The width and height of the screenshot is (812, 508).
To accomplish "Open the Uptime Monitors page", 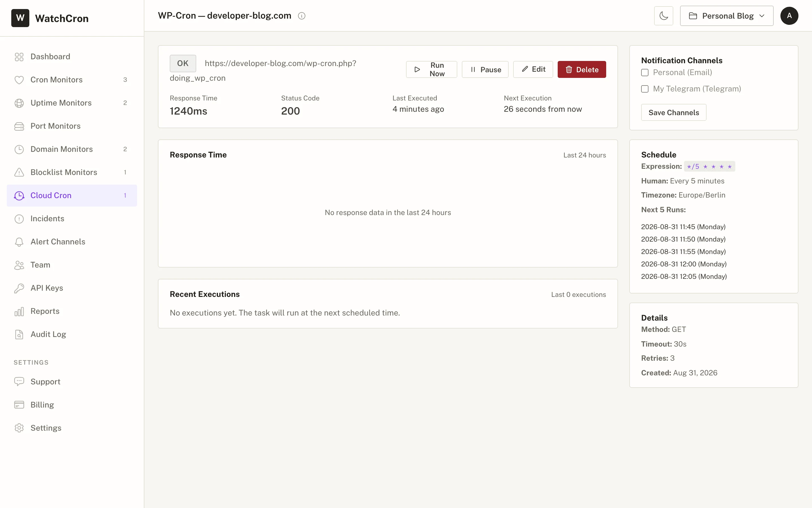I will (x=72, y=103).
